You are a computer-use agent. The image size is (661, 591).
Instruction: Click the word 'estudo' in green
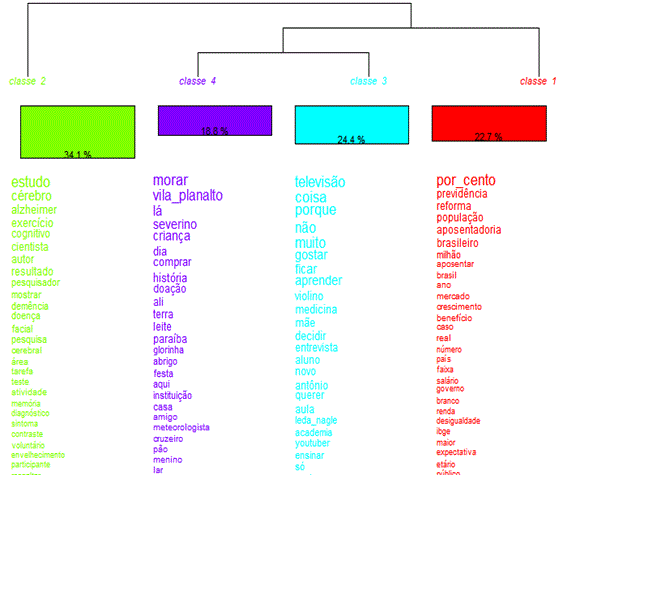(x=31, y=183)
